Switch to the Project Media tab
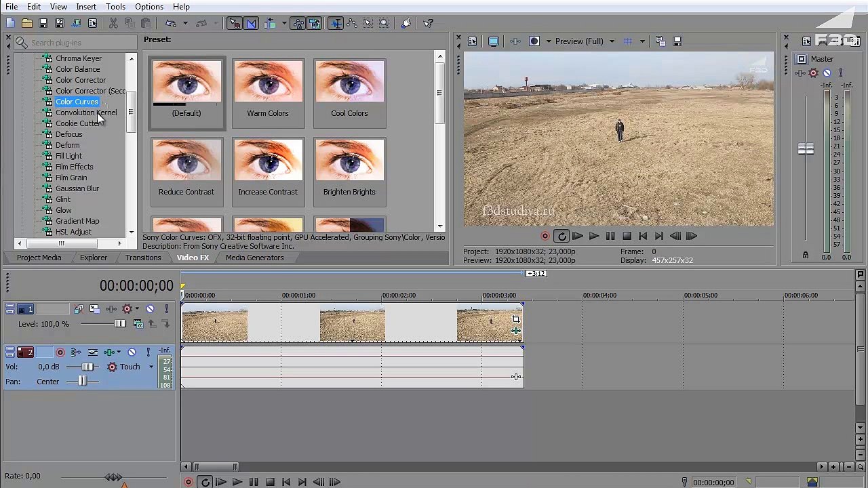Image resolution: width=868 pixels, height=488 pixels. point(39,258)
